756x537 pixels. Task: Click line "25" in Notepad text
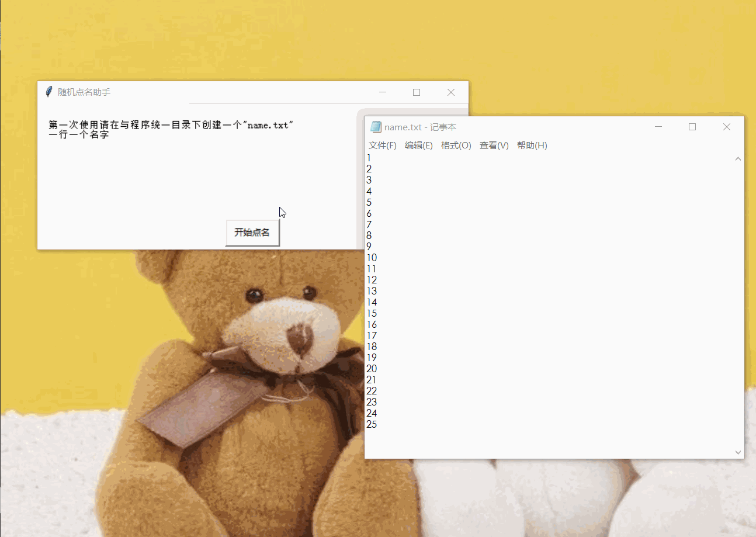point(372,424)
